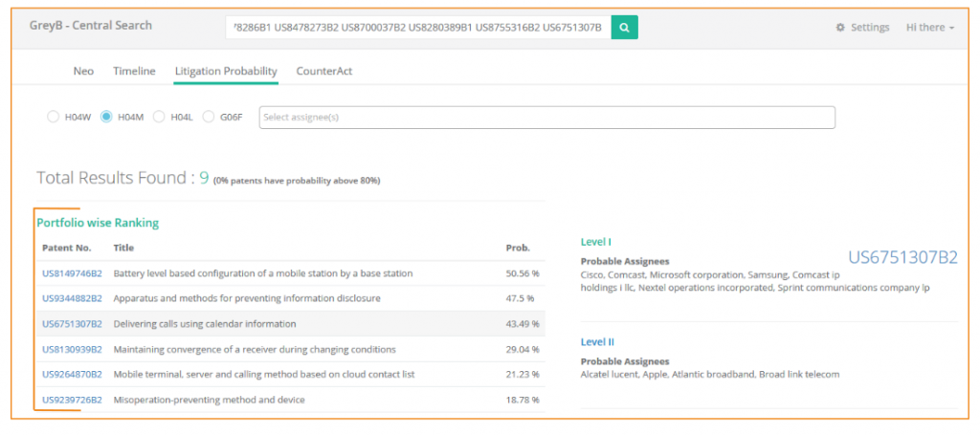Open Settings with the gear icon

click(862, 28)
